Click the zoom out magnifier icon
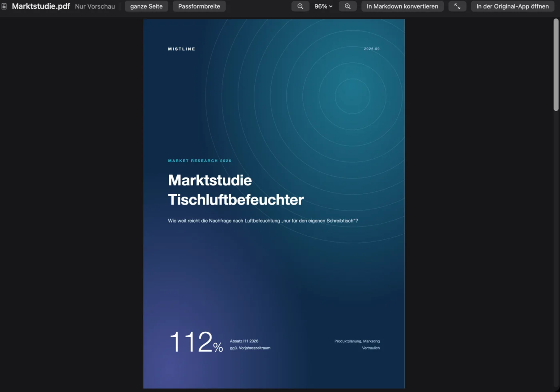Screen dimensions: 560x392 [x=300, y=6]
